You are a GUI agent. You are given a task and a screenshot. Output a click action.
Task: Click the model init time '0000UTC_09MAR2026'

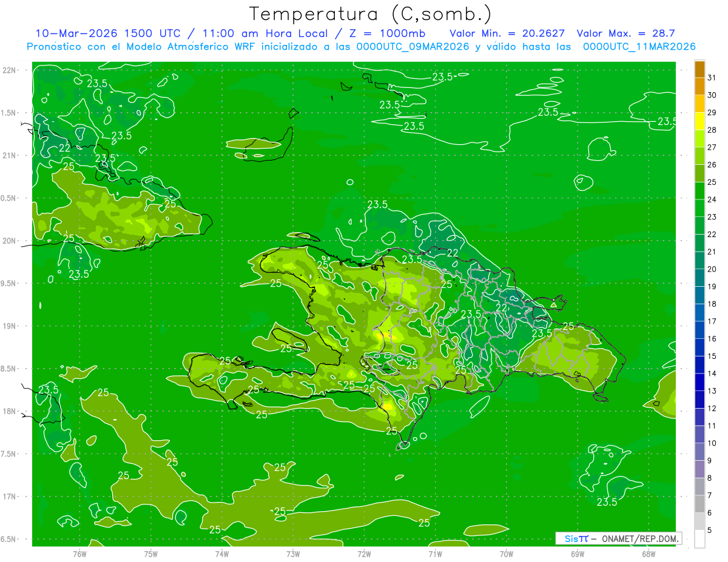413,47
